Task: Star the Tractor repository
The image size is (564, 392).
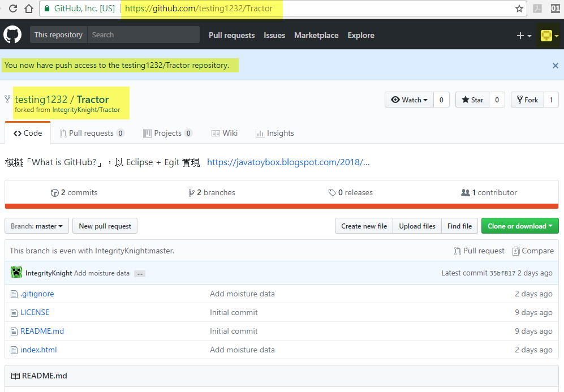Action: tap(471, 100)
